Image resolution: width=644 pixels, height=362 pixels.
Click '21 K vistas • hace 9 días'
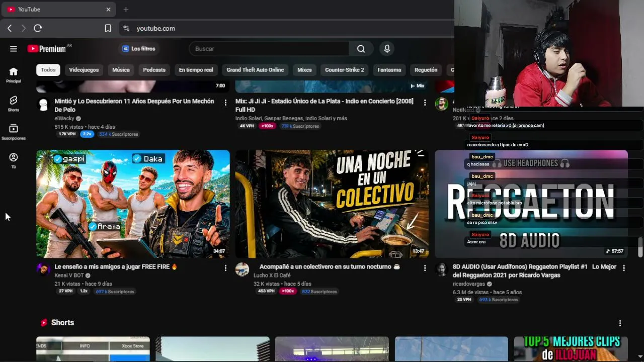(83, 284)
